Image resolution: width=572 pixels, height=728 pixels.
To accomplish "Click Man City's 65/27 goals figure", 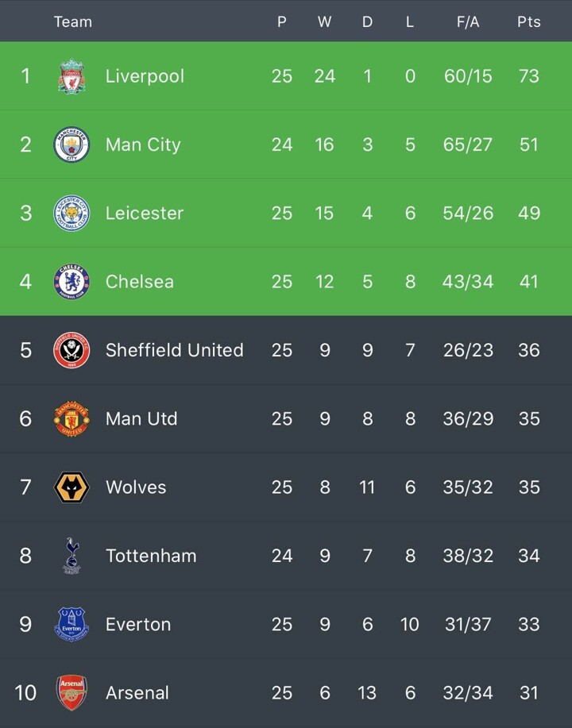I will pyautogui.click(x=468, y=144).
